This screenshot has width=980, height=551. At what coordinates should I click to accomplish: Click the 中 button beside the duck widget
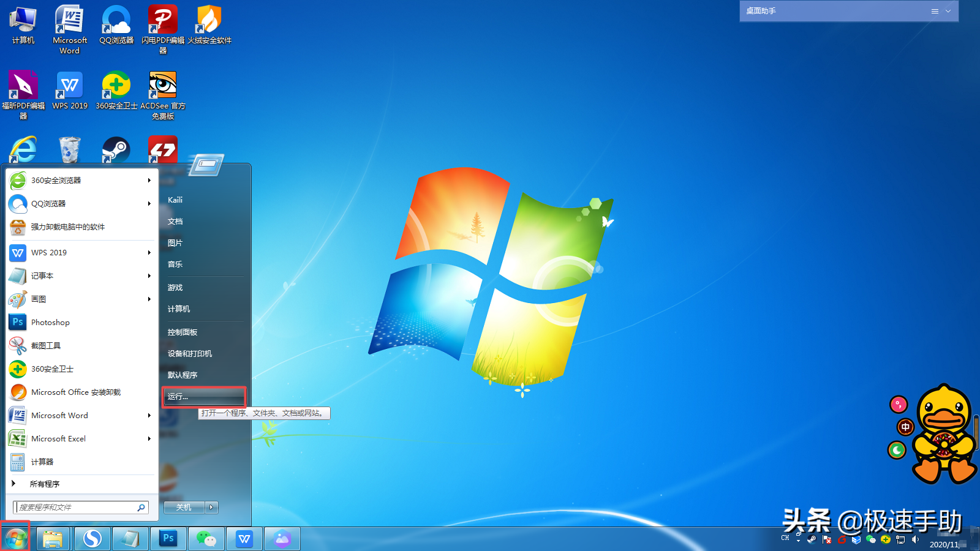coord(905,427)
